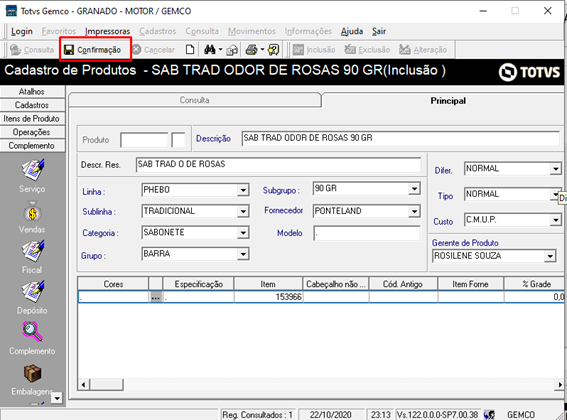Open the Impressoras menu
The width and height of the screenshot is (567, 420).
pyautogui.click(x=107, y=31)
